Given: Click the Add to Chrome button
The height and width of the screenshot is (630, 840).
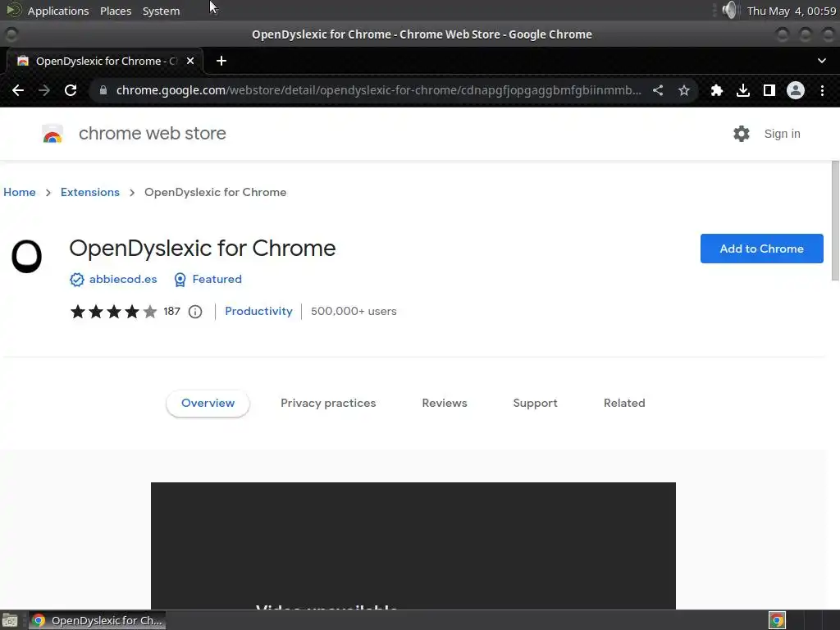Looking at the screenshot, I should point(762,249).
